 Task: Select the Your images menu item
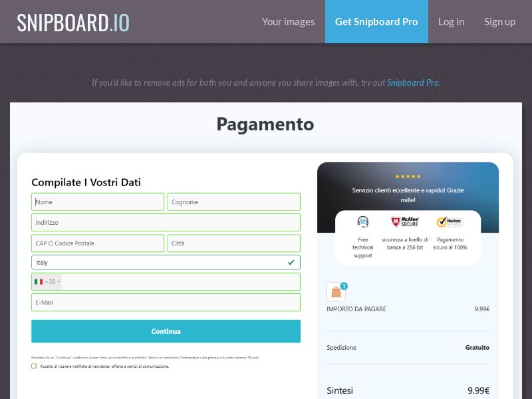click(x=288, y=21)
